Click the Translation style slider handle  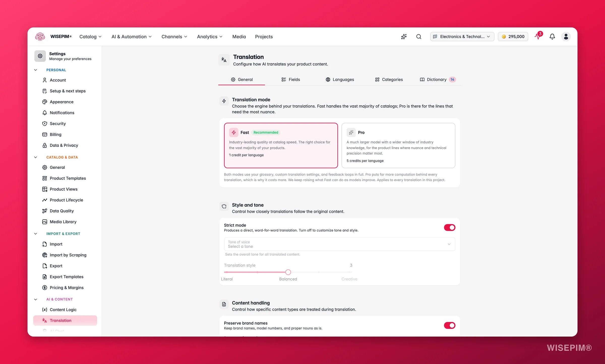288,272
